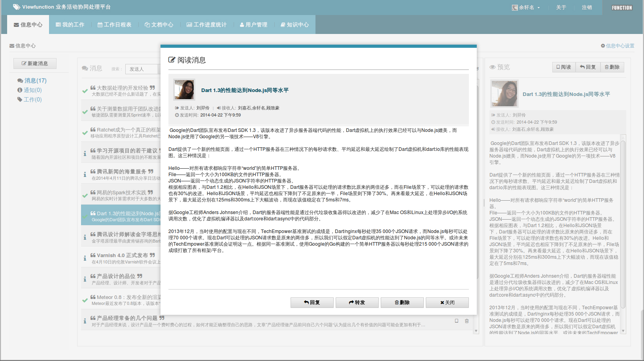Click the 关于 link in header
This screenshot has height=361, width=644.
[561, 8]
